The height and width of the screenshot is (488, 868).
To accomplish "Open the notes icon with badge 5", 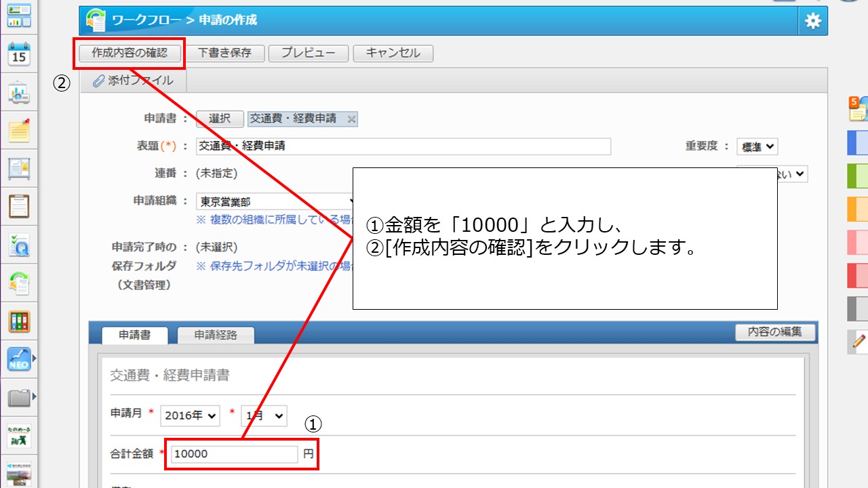I will point(858,108).
